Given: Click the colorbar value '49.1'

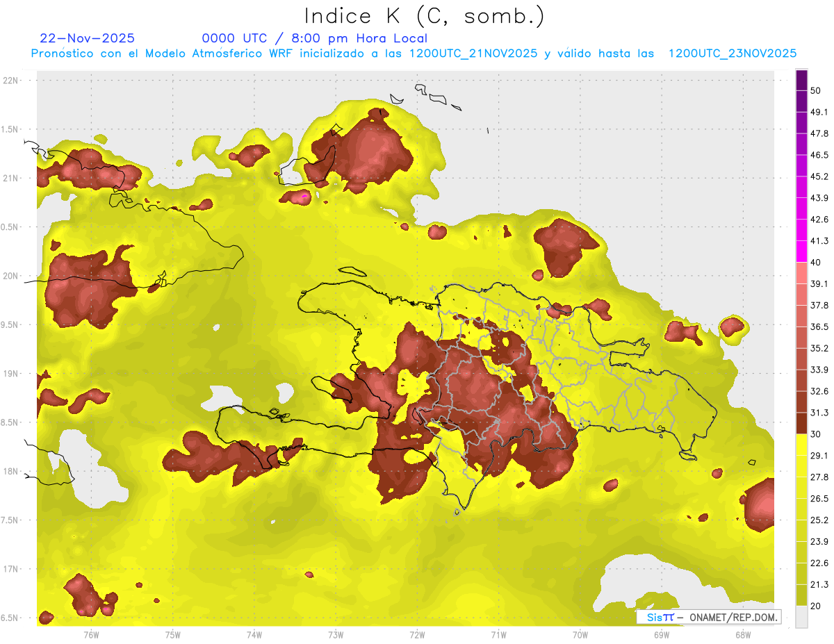Looking at the screenshot, I should (819, 112).
